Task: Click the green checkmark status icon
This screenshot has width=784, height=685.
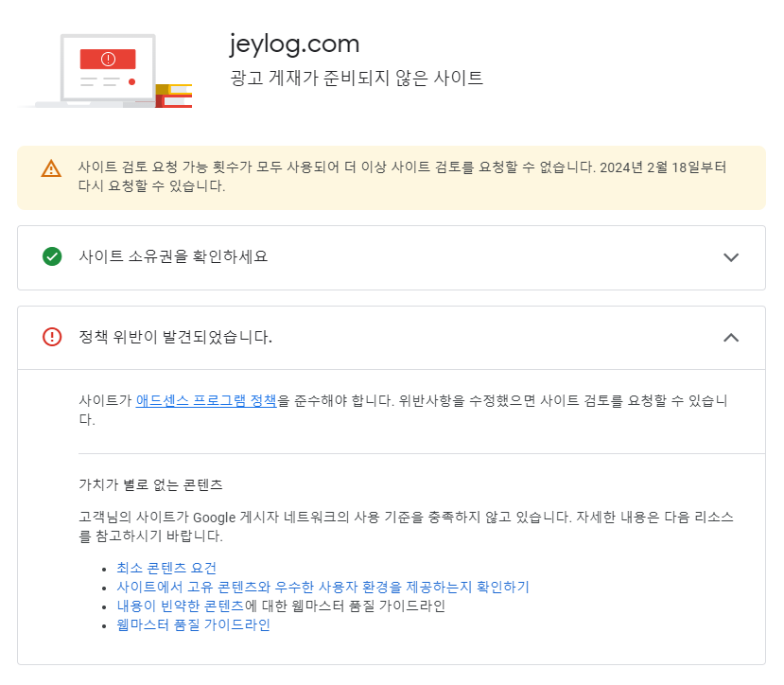Action: point(52,256)
